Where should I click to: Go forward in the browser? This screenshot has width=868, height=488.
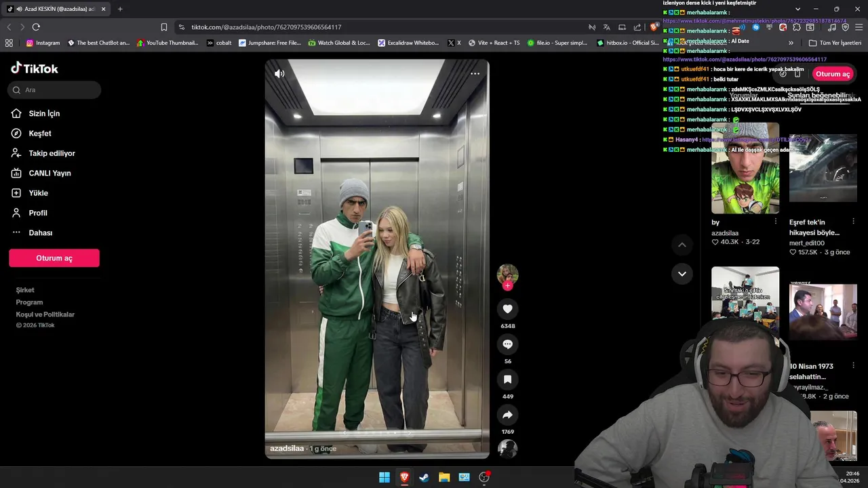tap(22, 27)
